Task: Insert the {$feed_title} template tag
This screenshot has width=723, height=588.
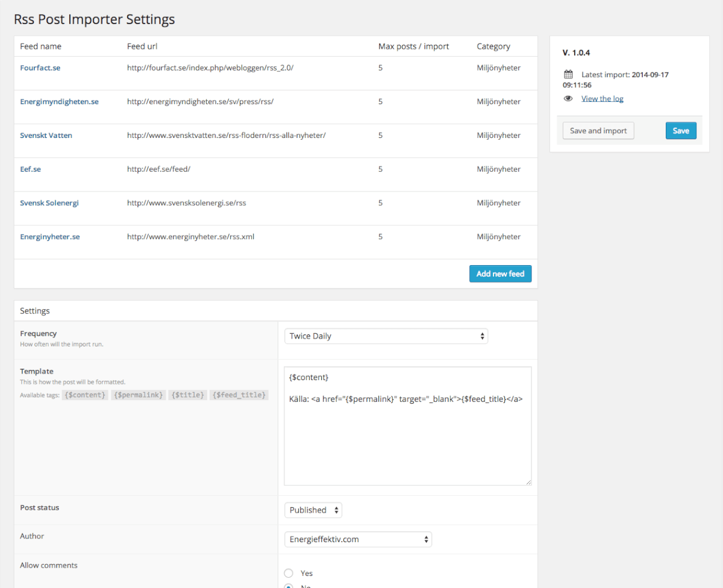Action: point(239,395)
